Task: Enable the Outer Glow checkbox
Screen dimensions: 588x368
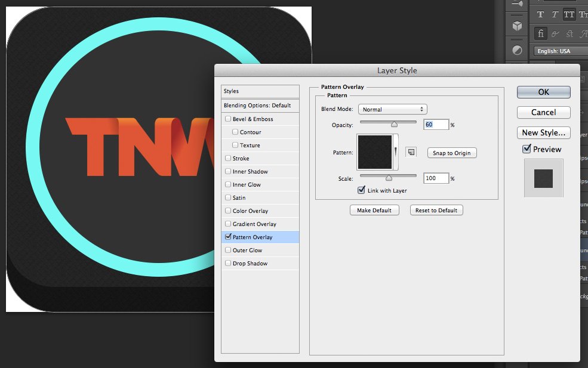Action: point(228,250)
